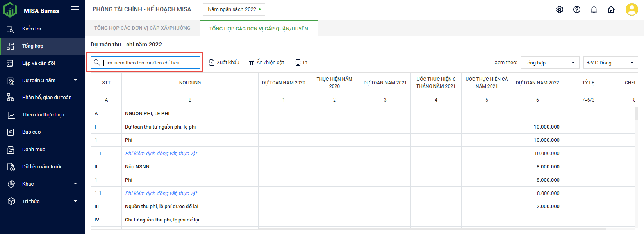Viewport: 644px width, 234px height.
Task: Click the settings gear icon
Action: point(559,10)
